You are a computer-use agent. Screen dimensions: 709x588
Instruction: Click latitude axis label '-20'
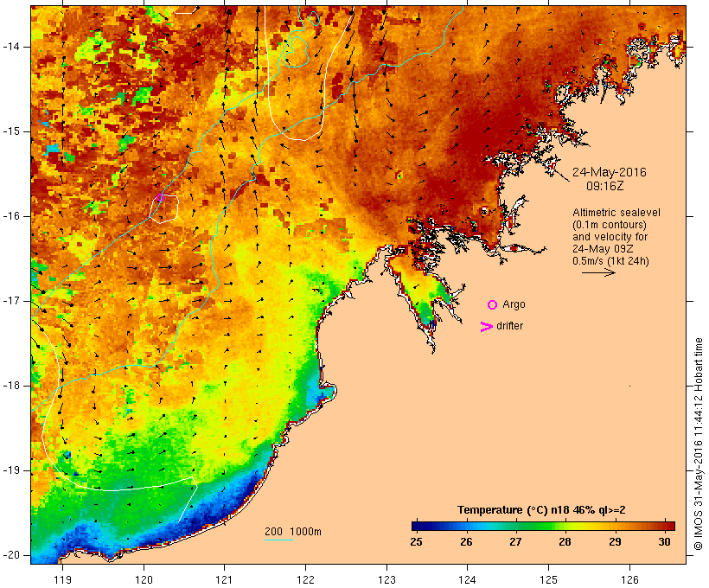click(10, 555)
